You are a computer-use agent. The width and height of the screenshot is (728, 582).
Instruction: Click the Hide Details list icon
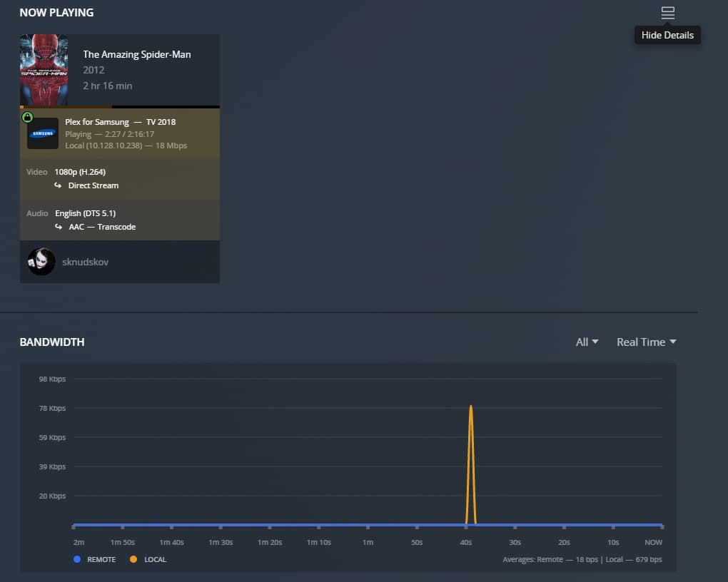click(x=667, y=13)
